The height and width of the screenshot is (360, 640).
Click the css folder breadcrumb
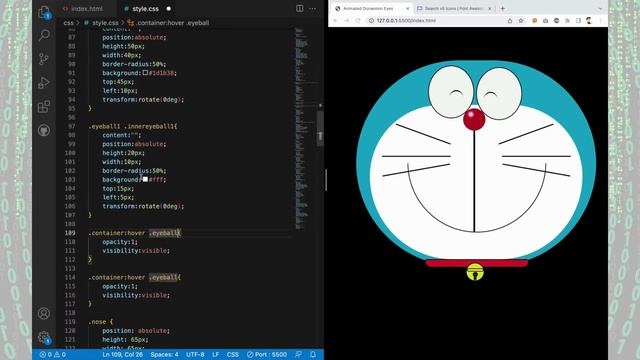click(x=69, y=23)
